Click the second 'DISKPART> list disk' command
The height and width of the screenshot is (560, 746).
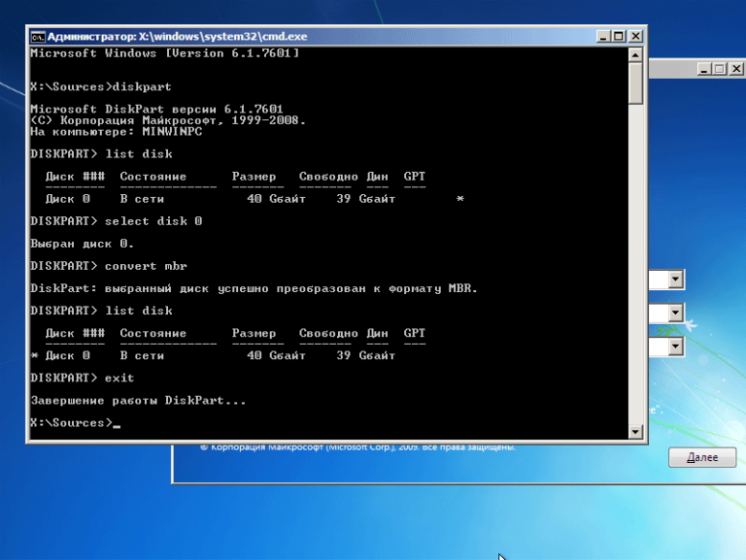click(101, 311)
